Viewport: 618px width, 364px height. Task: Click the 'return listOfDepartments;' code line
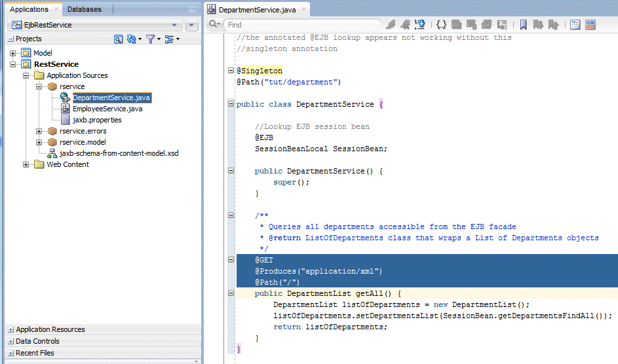(330, 327)
